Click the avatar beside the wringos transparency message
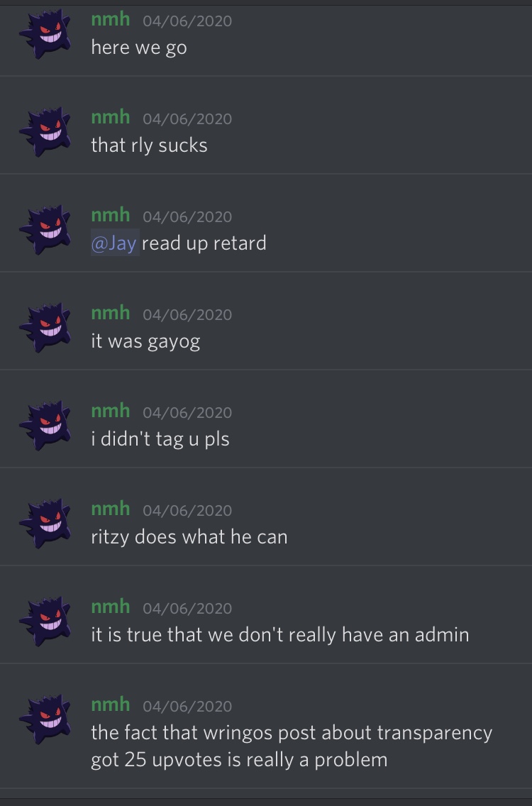Viewport: 532px width, 806px height. (x=45, y=719)
